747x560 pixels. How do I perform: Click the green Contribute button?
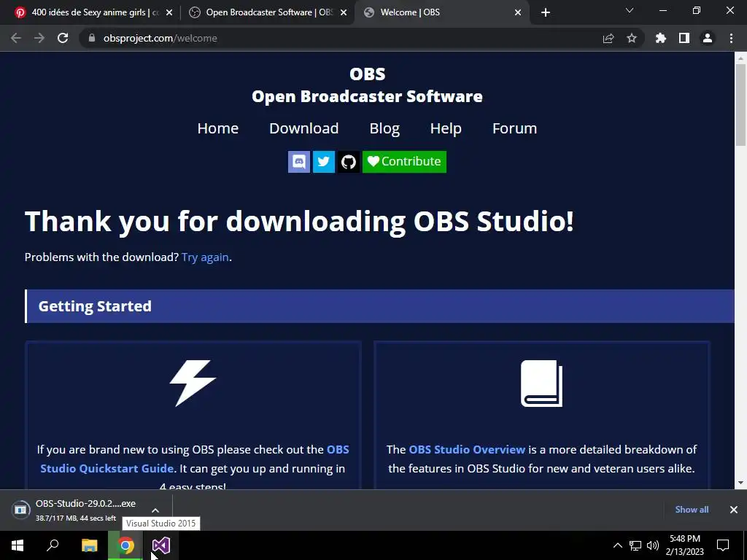404,162
